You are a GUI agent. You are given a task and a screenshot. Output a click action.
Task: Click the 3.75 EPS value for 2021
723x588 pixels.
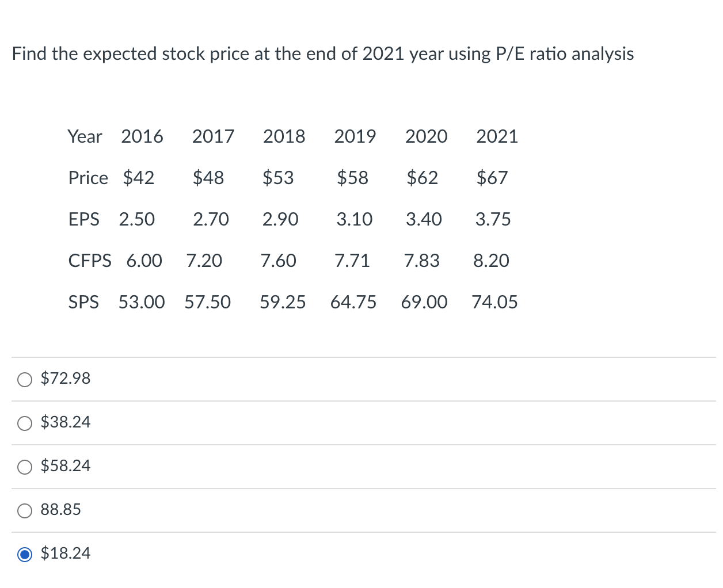click(x=493, y=219)
